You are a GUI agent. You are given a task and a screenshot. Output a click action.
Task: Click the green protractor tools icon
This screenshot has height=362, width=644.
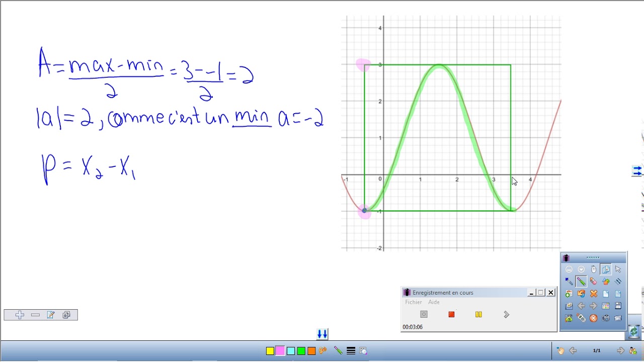[x=569, y=318]
